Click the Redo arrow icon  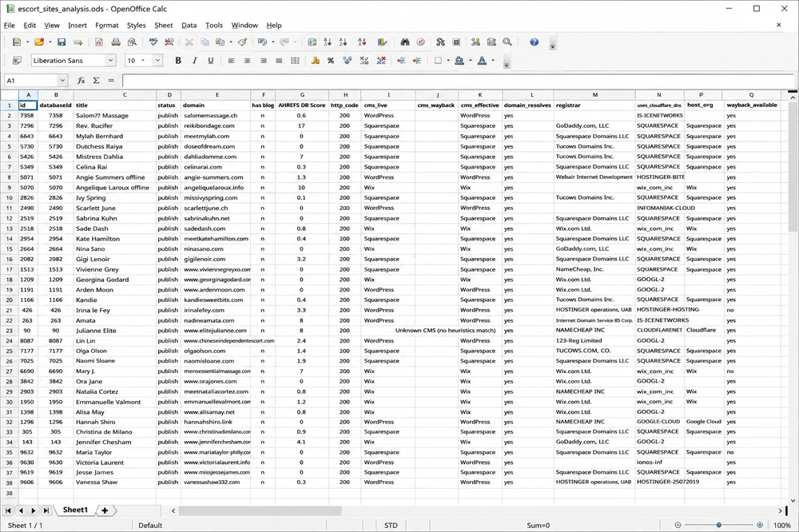pyautogui.click(x=284, y=42)
